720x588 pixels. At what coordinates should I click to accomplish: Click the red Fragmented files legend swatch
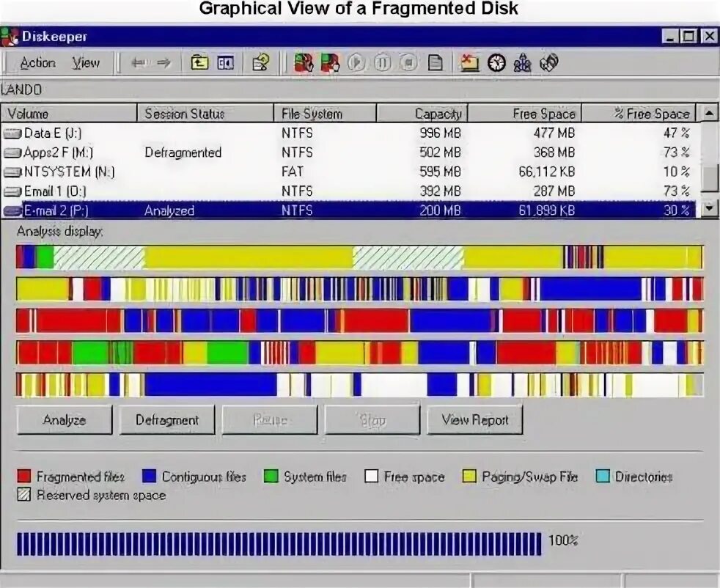[24, 476]
